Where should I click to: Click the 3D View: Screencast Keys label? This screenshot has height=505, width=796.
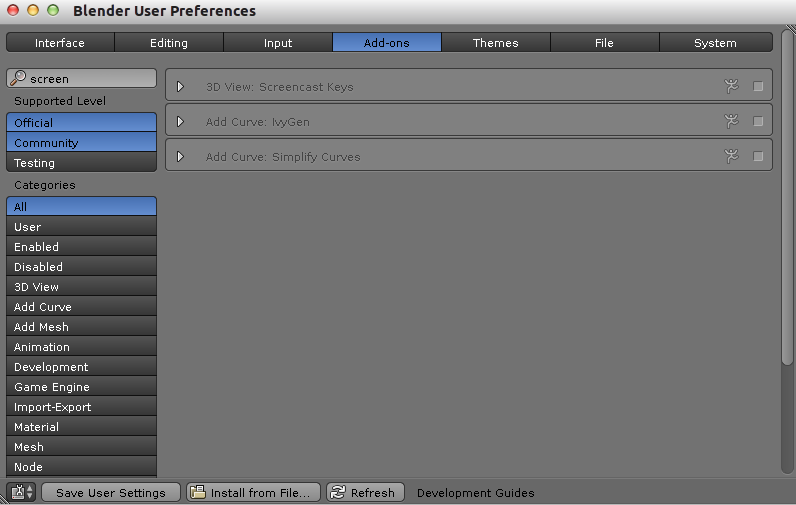click(279, 87)
